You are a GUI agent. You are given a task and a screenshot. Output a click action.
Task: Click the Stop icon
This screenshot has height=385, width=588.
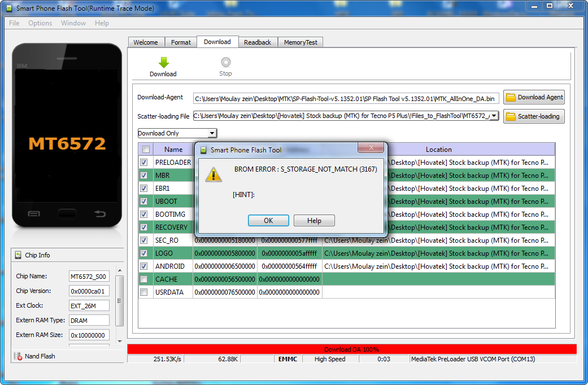(x=226, y=62)
